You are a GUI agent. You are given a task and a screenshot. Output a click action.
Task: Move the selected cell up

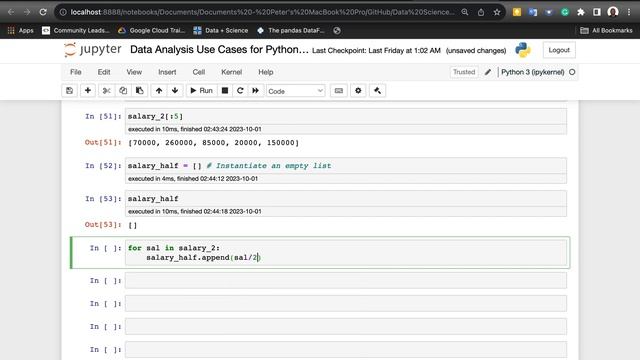[159, 91]
